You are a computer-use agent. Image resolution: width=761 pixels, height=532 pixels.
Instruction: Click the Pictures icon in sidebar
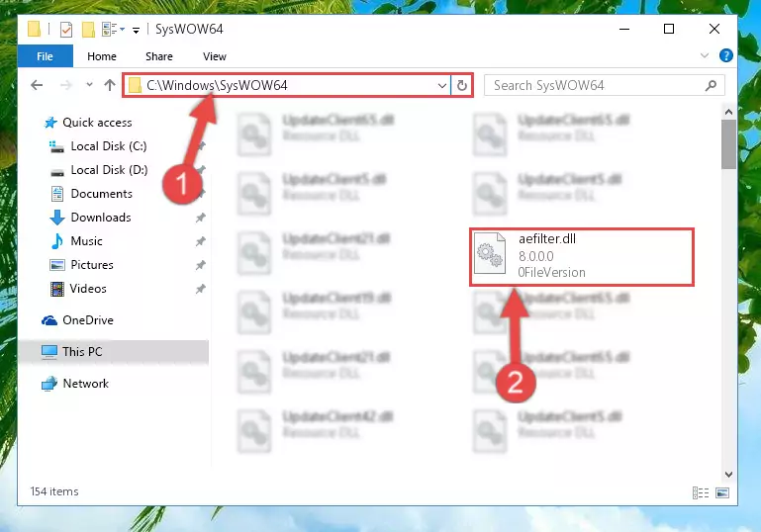[57, 265]
